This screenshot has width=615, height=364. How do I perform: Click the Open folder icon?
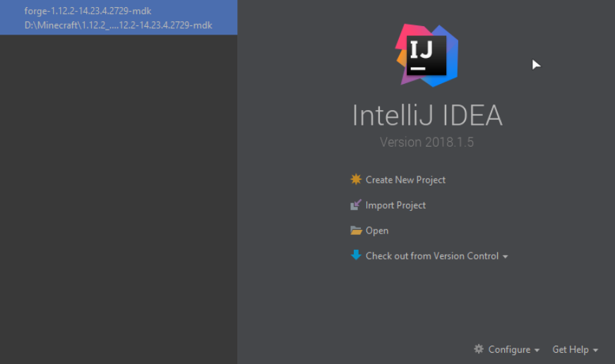(x=356, y=231)
